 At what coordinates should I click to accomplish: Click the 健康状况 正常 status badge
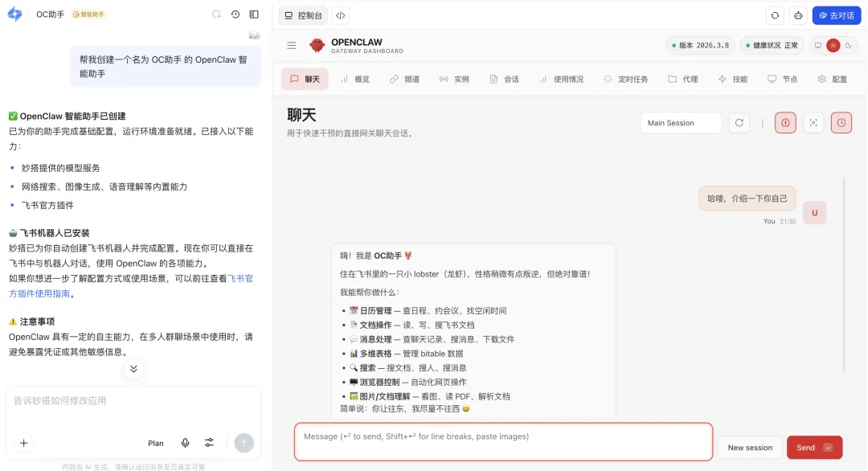(772, 45)
